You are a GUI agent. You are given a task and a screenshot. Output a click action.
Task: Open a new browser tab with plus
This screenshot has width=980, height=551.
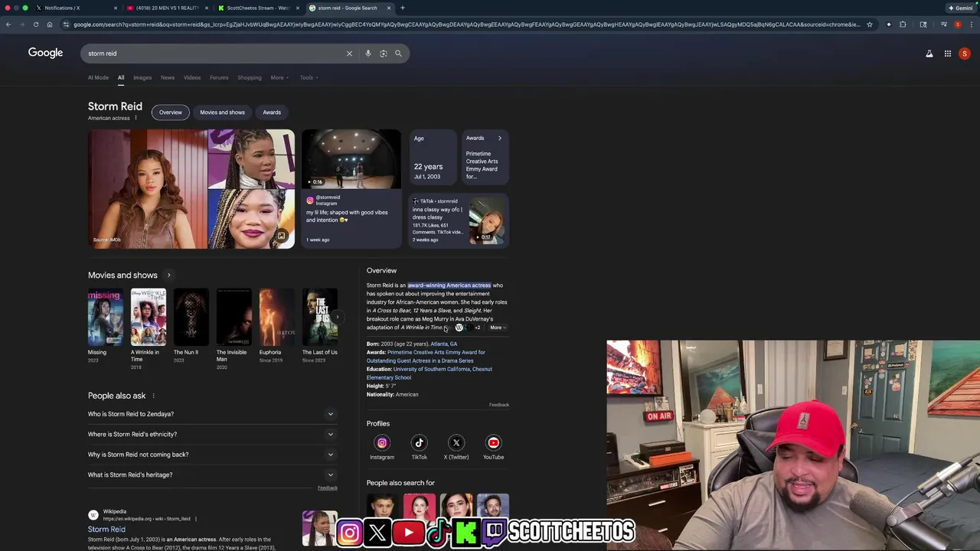(403, 8)
